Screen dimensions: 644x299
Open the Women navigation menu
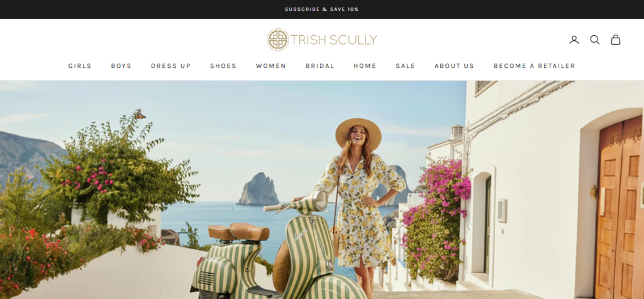(x=270, y=66)
